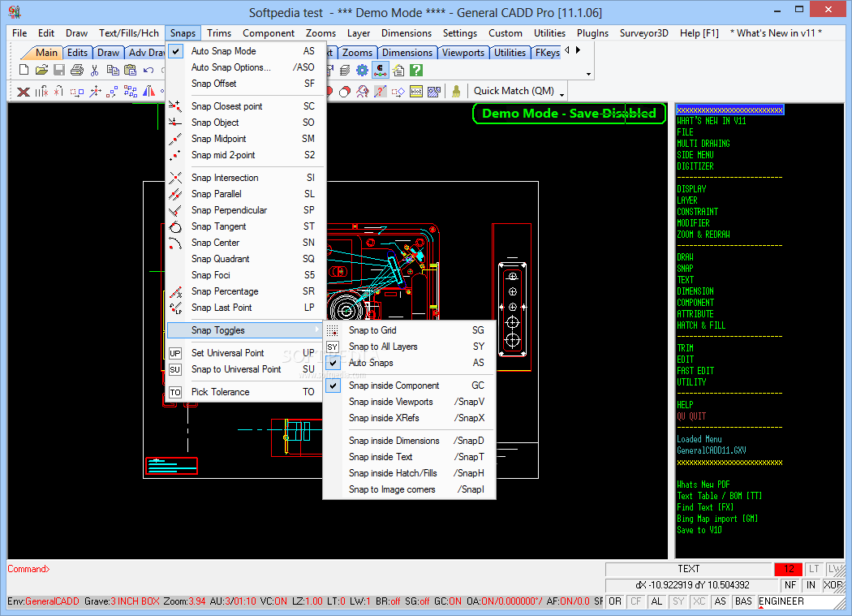Click the Snap Intersection icon
This screenshot has width=852, height=616.
click(x=175, y=178)
